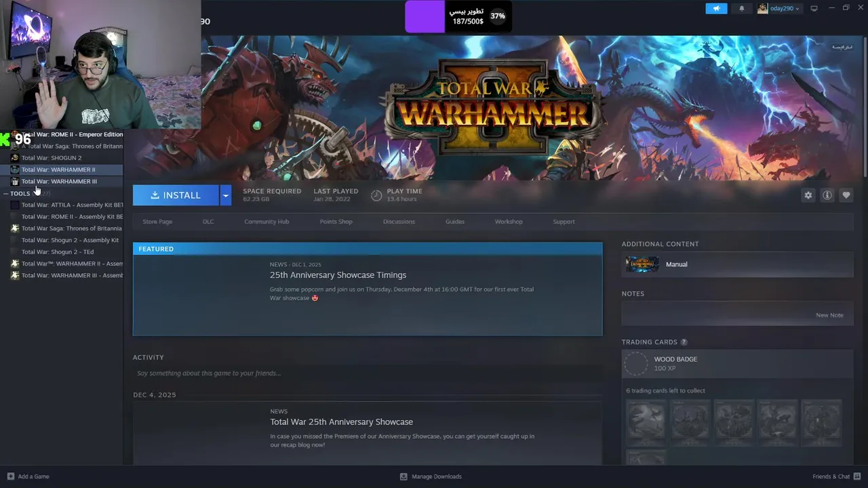The image size is (868, 488).
Task: Click the WARHAMMER III game icon
Action: coord(15,181)
